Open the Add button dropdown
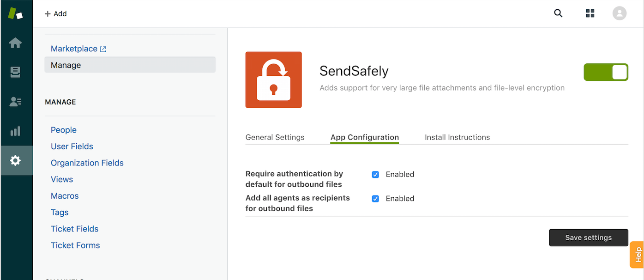Screen dimensions: 644x280 (x=55, y=13)
